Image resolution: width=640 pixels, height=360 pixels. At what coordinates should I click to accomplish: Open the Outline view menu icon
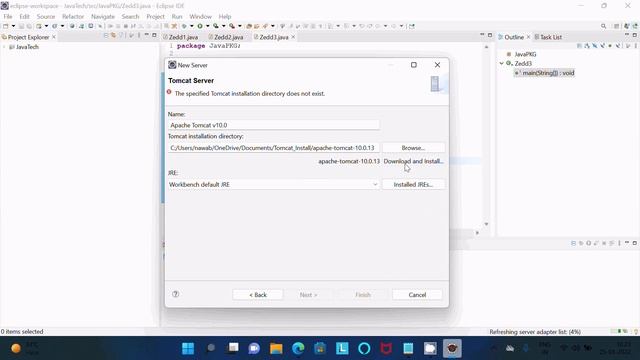coord(636,46)
